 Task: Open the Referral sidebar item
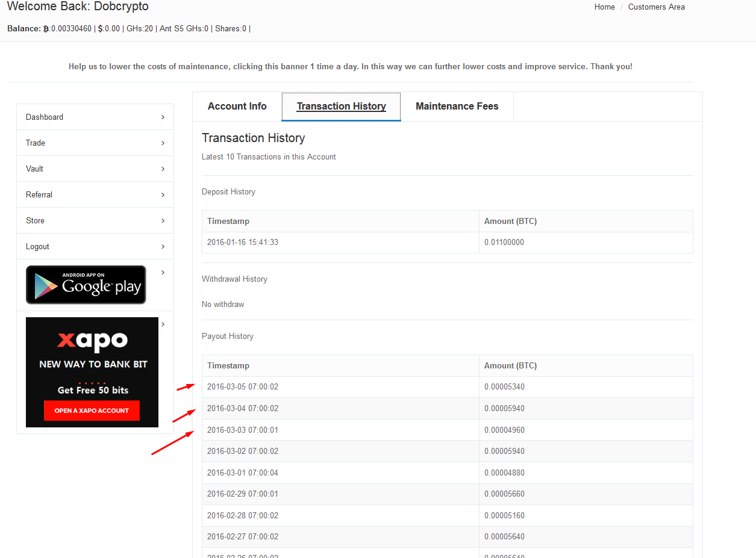39,195
